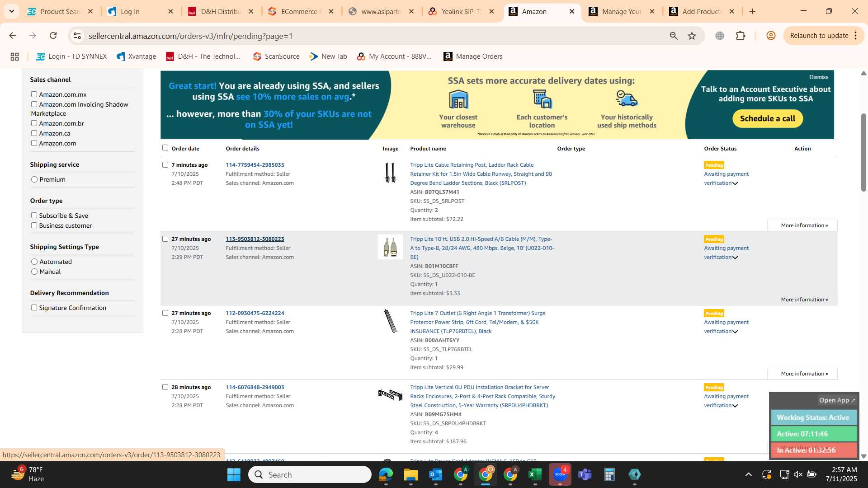
Task: Select Manual shipping settings type
Action: click(34, 272)
